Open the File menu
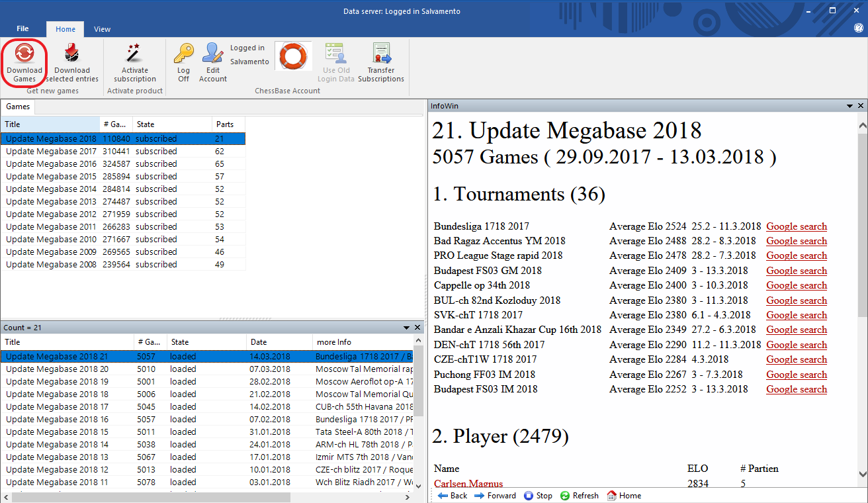Image resolution: width=868 pixels, height=503 pixels. (22, 29)
